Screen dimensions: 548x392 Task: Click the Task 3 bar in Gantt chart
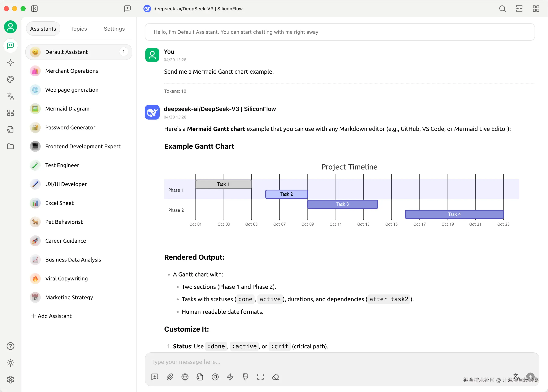click(x=342, y=204)
